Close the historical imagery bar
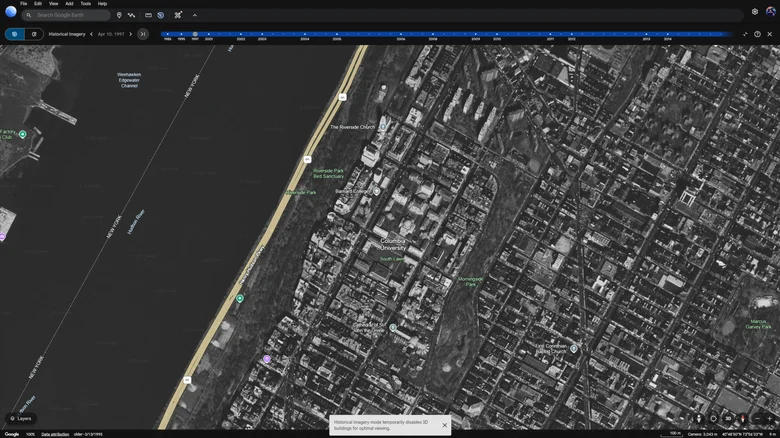This screenshot has width=780, height=438. (x=770, y=34)
